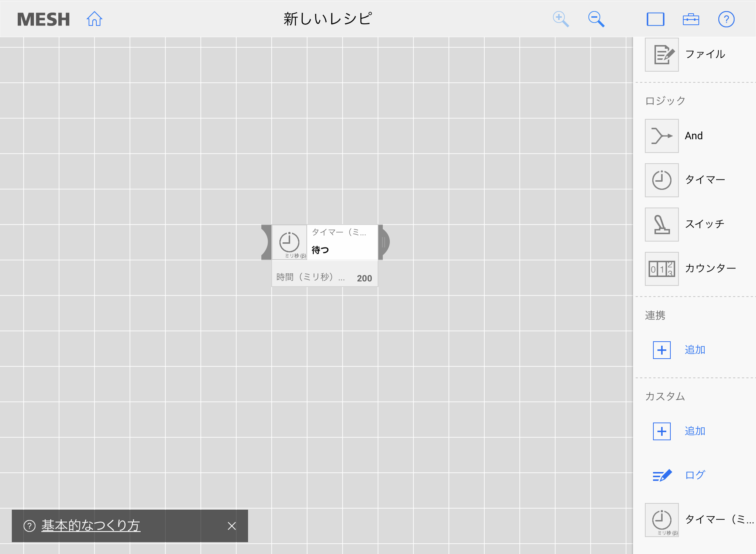This screenshot has width=756, height=554.
Task: Open help question mark icon
Action: pyautogui.click(x=726, y=19)
